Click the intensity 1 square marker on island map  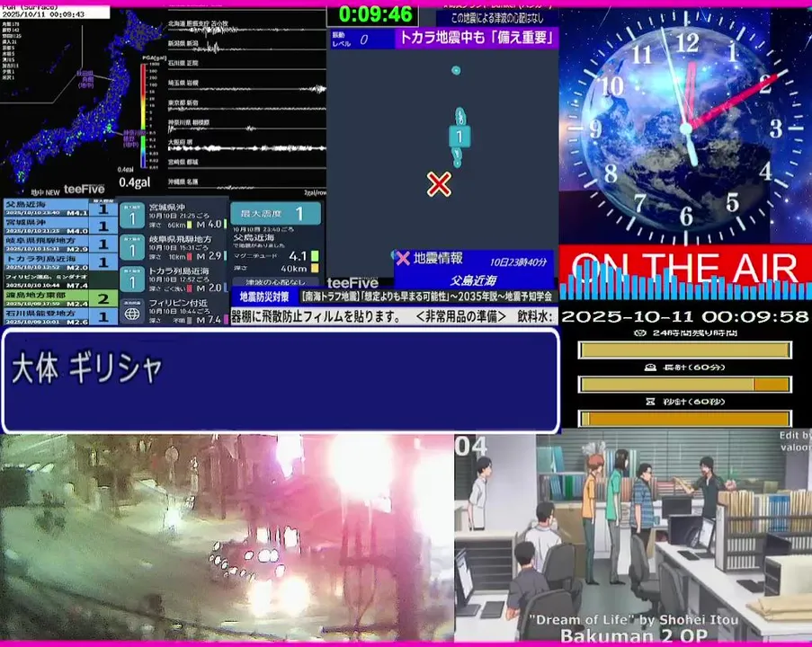460,137
